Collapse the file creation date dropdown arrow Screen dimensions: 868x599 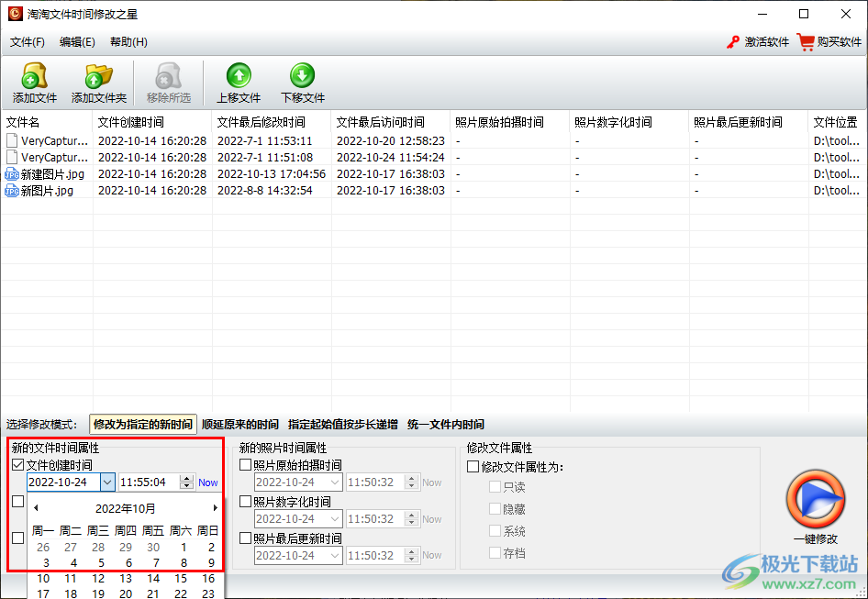pyautogui.click(x=107, y=483)
